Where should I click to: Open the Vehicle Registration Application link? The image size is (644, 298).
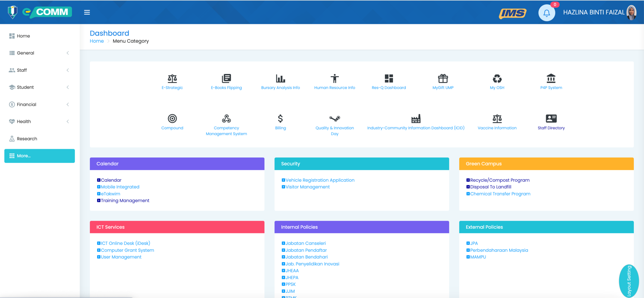tap(319, 180)
